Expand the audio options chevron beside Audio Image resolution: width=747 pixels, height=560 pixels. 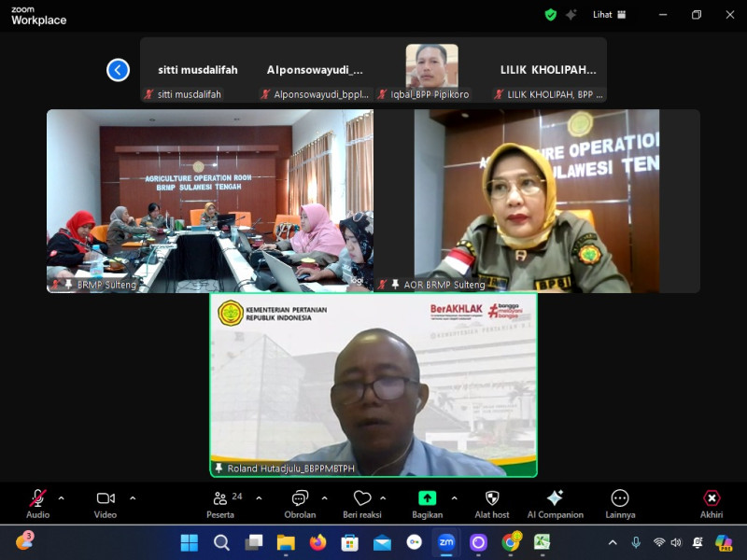tap(62, 497)
